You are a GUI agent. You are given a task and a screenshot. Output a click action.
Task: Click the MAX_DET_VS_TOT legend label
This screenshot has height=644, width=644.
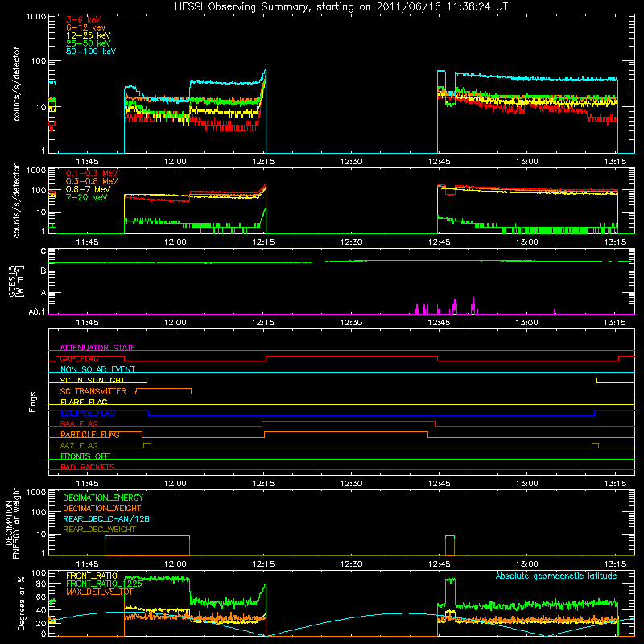point(100,592)
